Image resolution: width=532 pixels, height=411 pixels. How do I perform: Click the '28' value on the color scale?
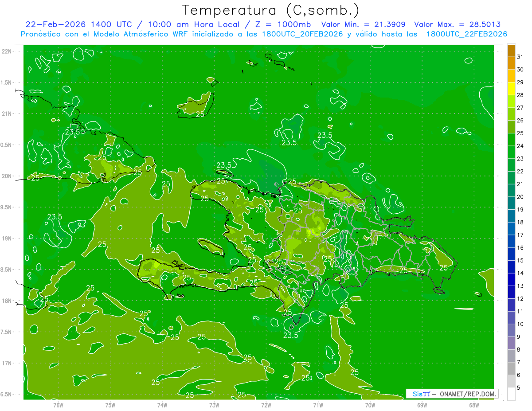[520, 95]
